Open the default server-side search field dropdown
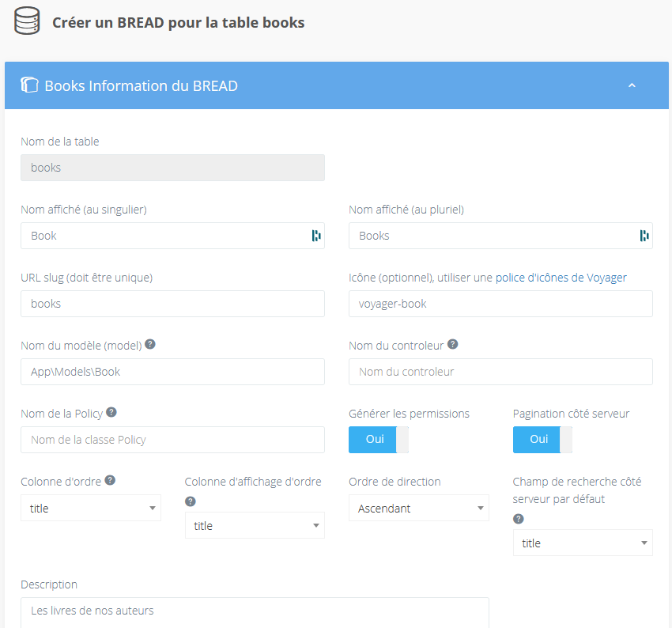Image resolution: width=672 pixels, height=628 pixels. coord(583,543)
